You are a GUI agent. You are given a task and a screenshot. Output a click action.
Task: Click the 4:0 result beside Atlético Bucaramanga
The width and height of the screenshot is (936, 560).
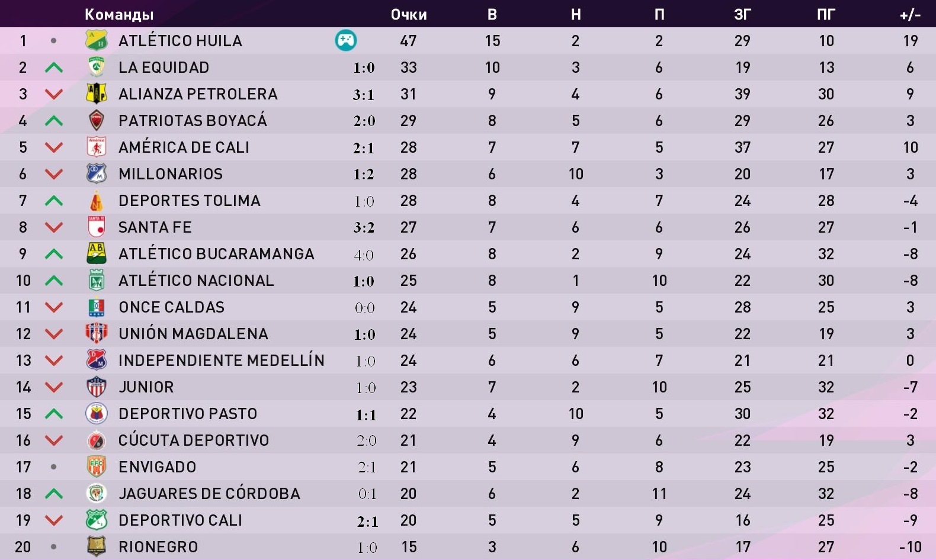point(364,255)
